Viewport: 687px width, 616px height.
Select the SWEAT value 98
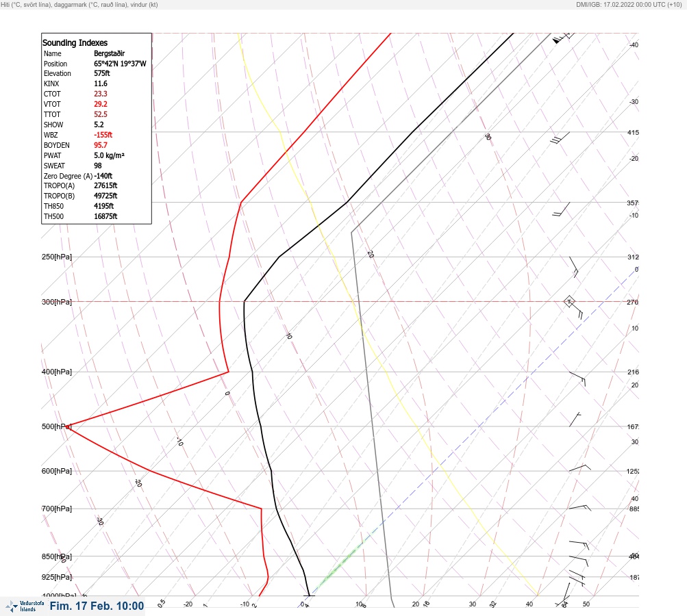click(x=98, y=166)
